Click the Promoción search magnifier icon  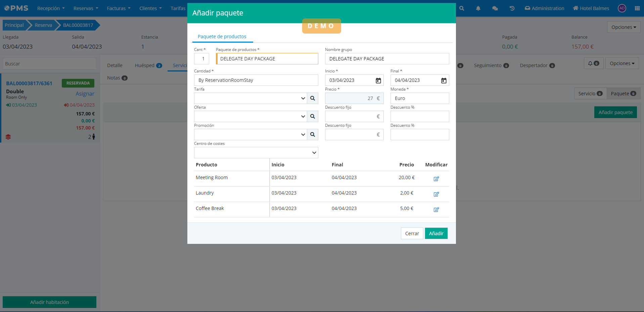(x=312, y=135)
